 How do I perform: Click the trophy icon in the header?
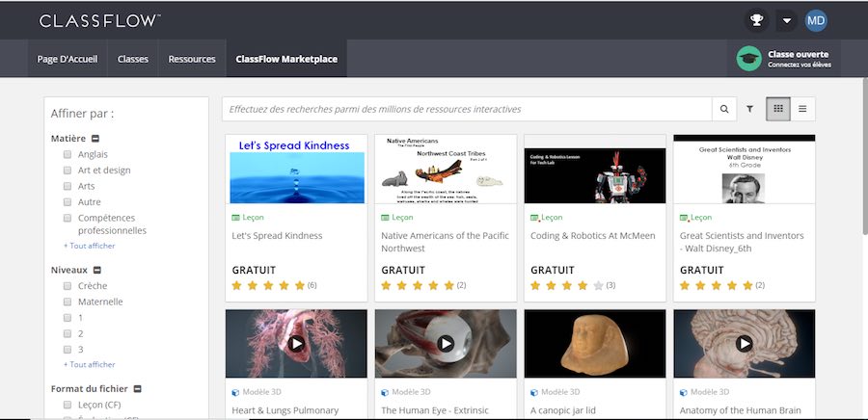tap(757, 20)
